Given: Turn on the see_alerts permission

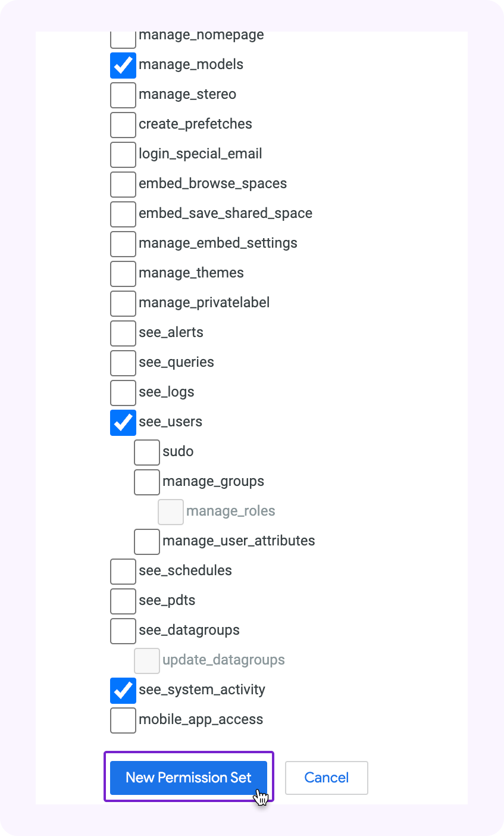Looking at the screenshot, I should tap(123, 333).
